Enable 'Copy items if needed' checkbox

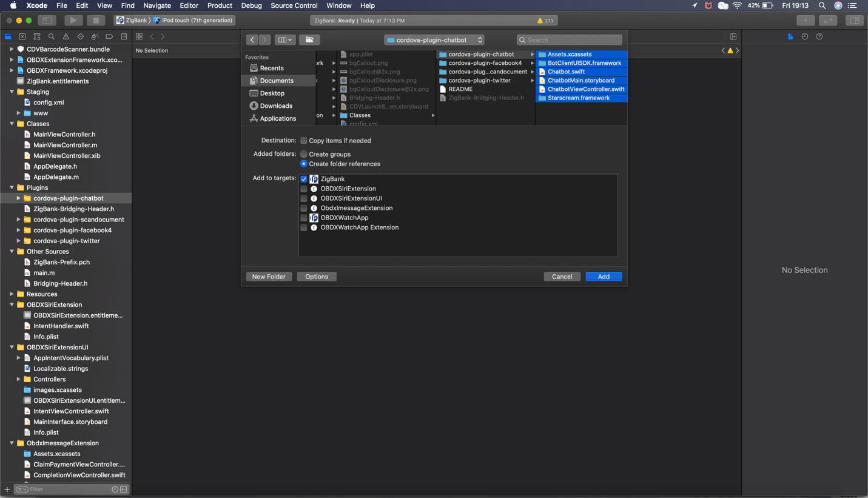point(304,141)
